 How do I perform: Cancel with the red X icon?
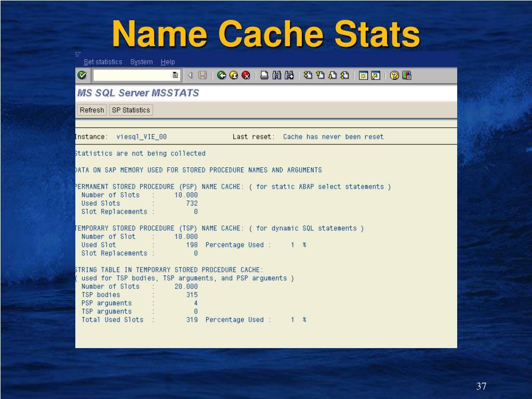[246, 75]
